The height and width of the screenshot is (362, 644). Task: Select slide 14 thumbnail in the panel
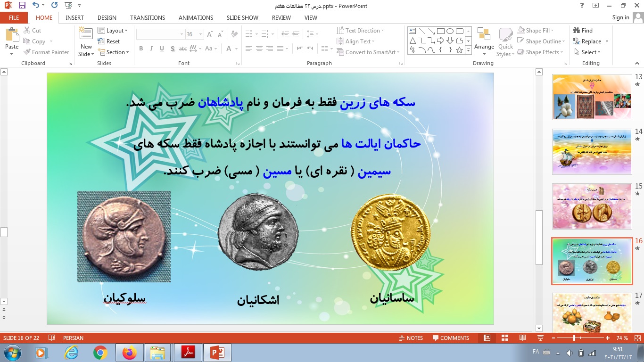tap(592, 151)
